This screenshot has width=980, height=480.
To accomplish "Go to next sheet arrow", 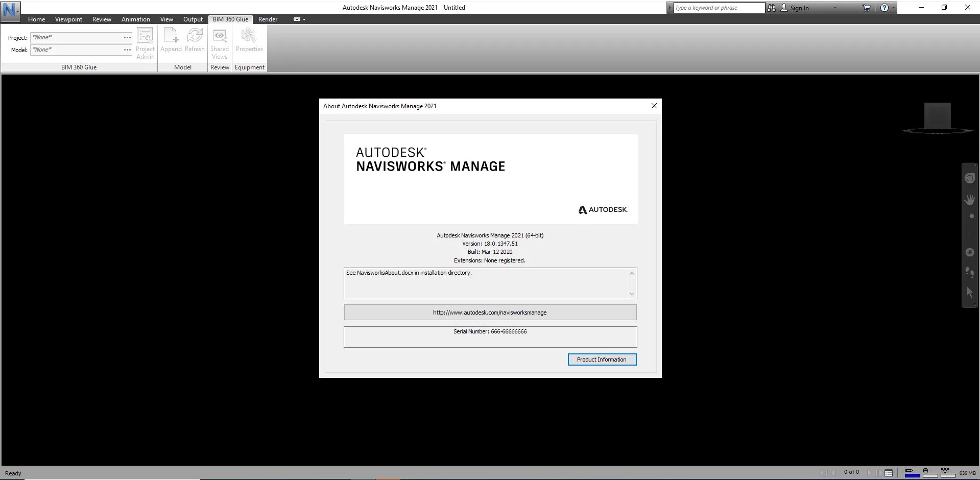I will [869, 473].
